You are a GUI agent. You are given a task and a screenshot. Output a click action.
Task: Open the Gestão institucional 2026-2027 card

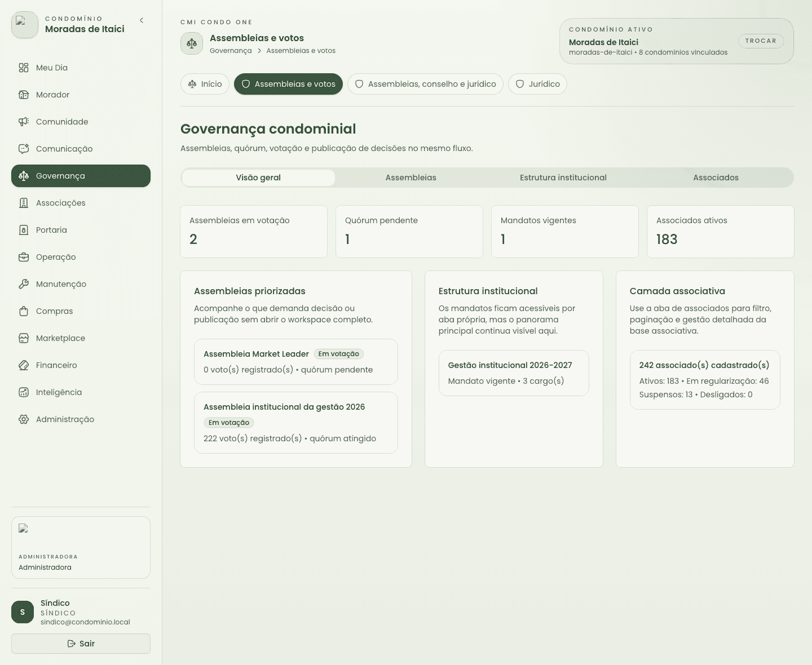[514, 373]
